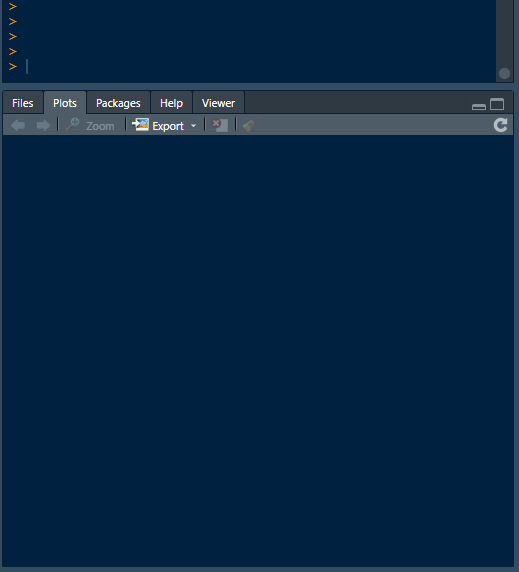Screen dimensions: 519x572
Task: Select the Plots tab
Action: click(65, 103)
